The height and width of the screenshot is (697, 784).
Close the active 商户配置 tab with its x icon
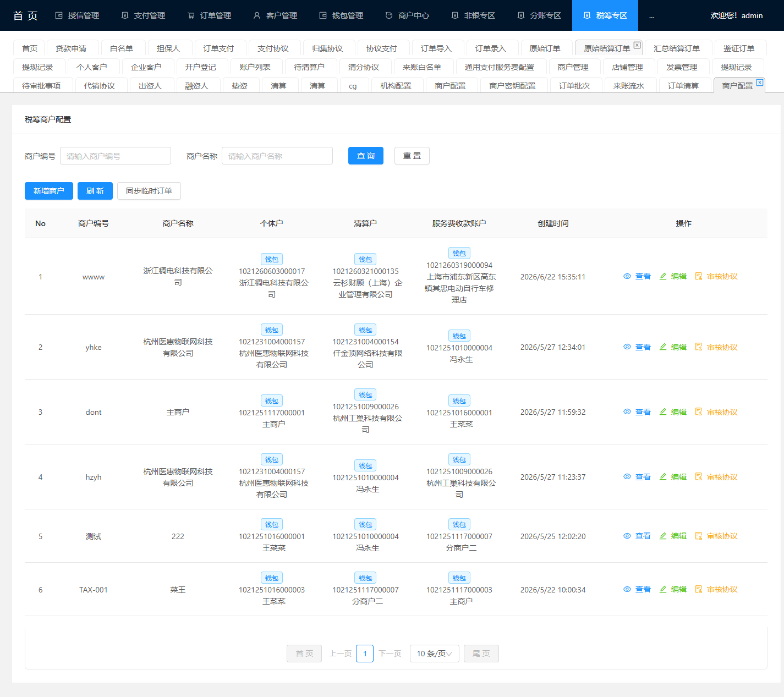click(760, 83)
